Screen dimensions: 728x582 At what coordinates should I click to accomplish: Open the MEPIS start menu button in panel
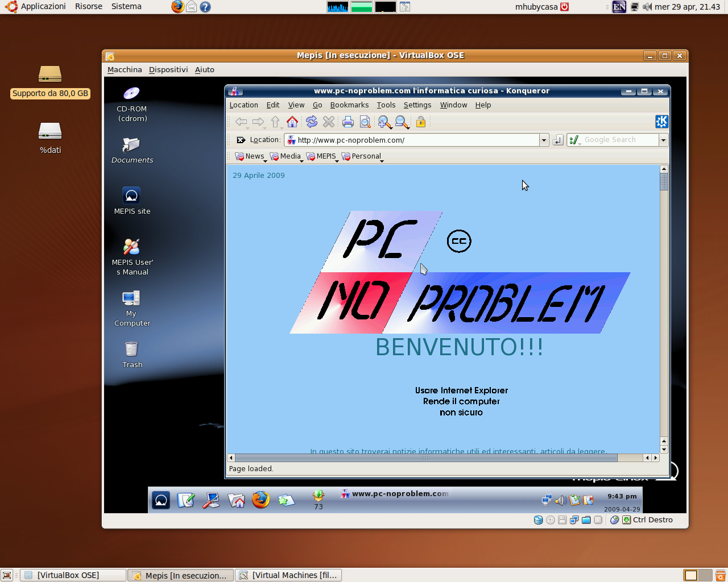point(161,500)
